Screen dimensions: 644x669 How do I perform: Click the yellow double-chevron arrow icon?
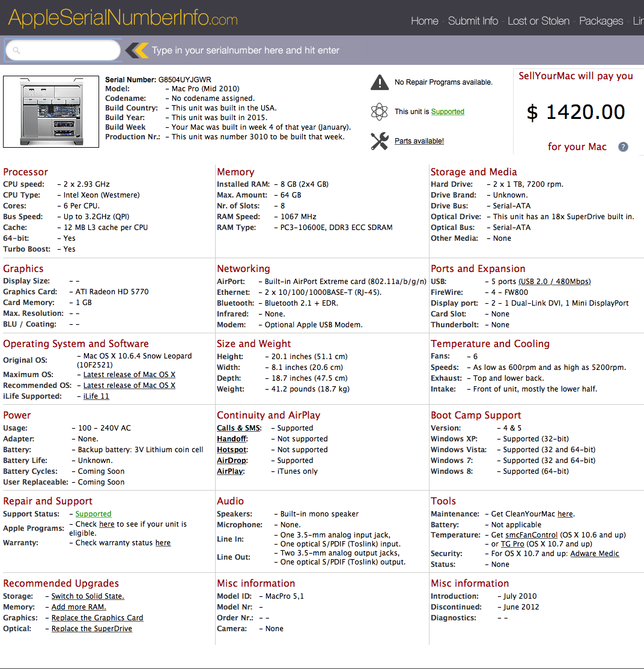[137, 50]
